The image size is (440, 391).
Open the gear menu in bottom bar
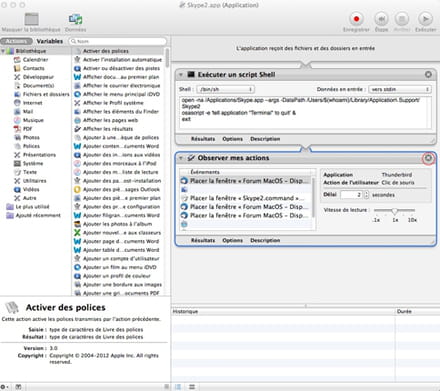click(5, 387)
